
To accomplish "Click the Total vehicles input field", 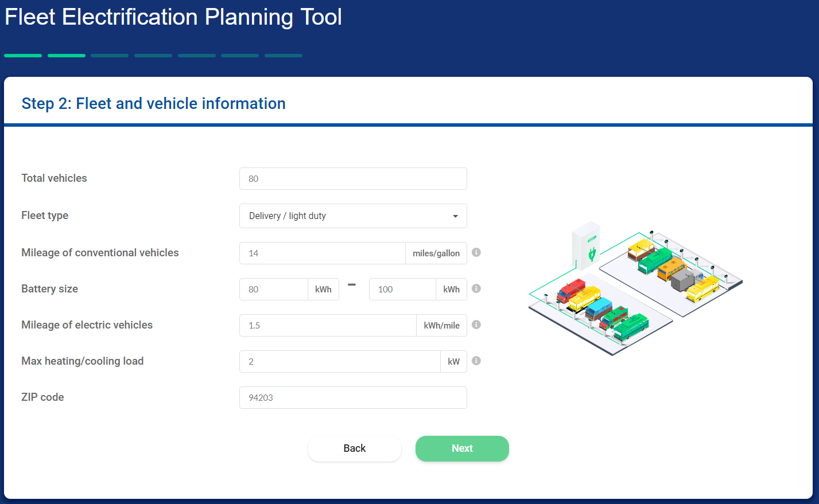I will (x=353, y=178).
